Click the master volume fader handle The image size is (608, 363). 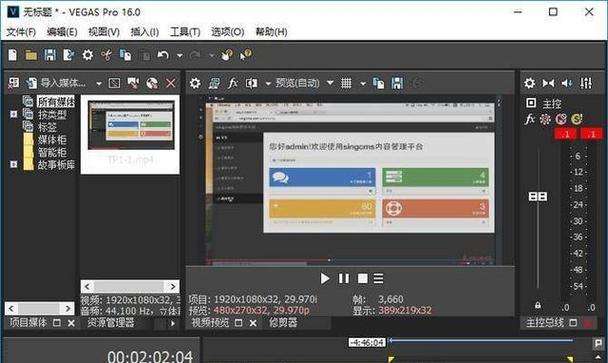[538, 197]
